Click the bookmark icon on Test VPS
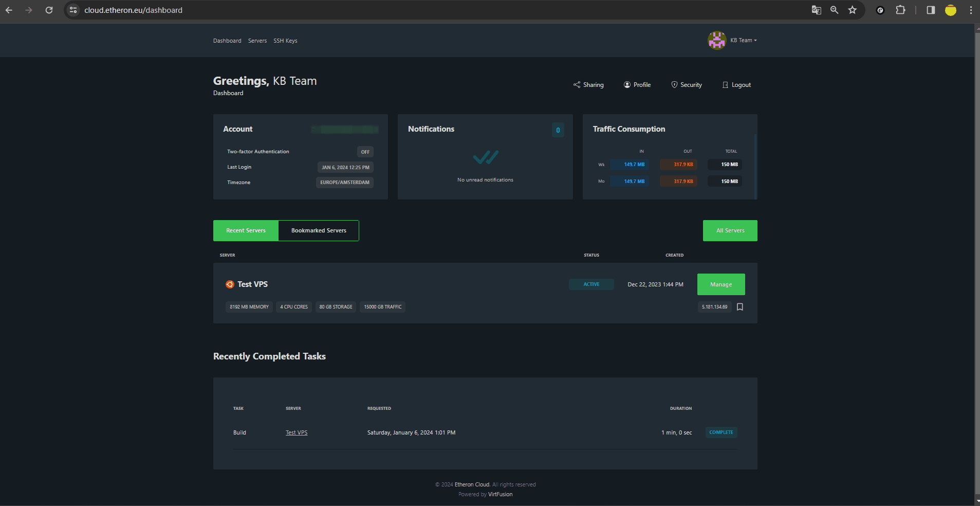The height and width of the screenshot is (506, 980). (x=740, y=307)
